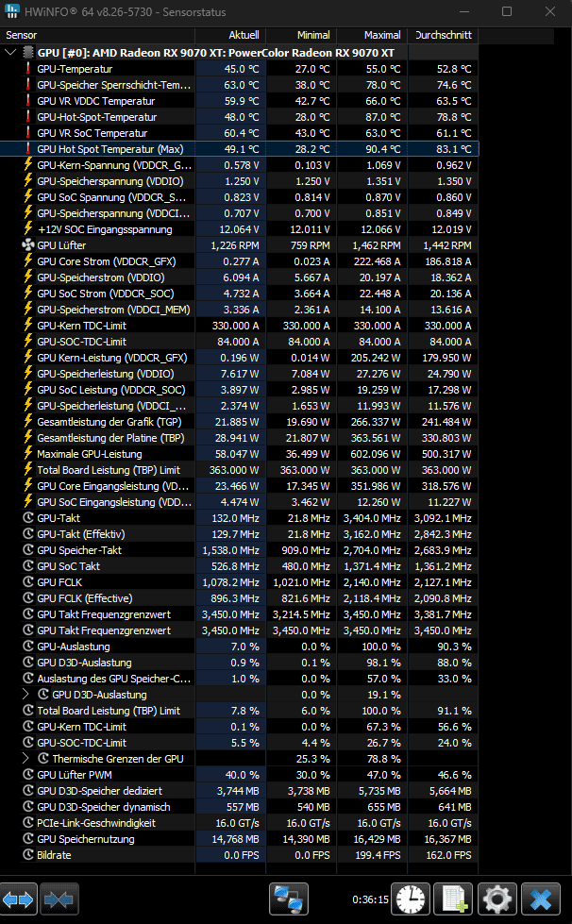The height and width of the screenshot is (924, 572).
Task: Click the expand/shrink arrows icon in bottom toolbar
Action: coord(18,899)
